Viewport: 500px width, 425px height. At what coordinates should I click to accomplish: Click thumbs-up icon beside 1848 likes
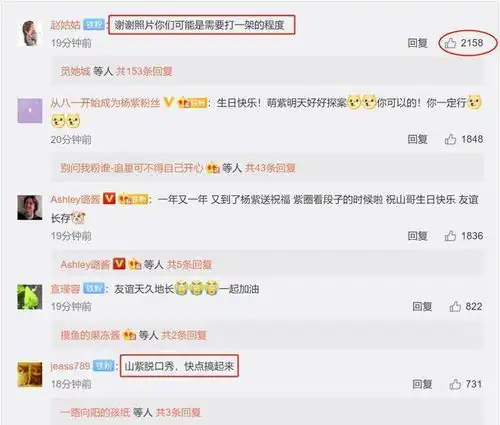tap(450, 139)
